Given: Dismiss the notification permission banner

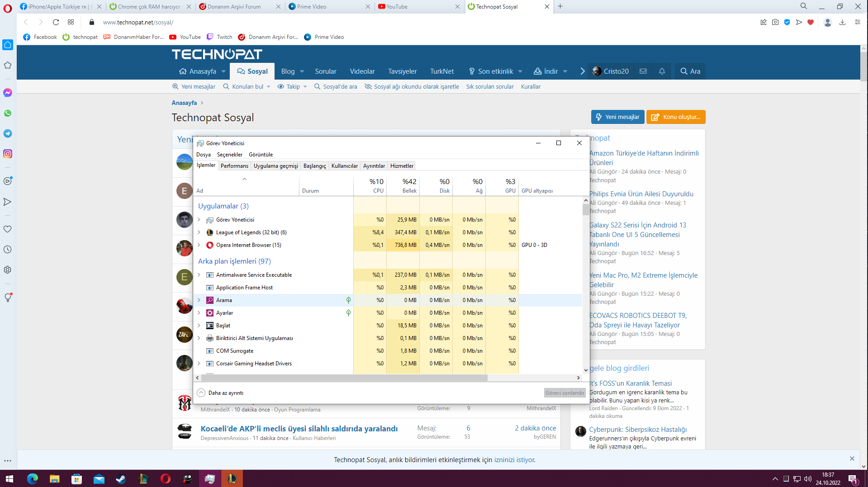Looking at the screenshot, I should click(x=852, y=459).
